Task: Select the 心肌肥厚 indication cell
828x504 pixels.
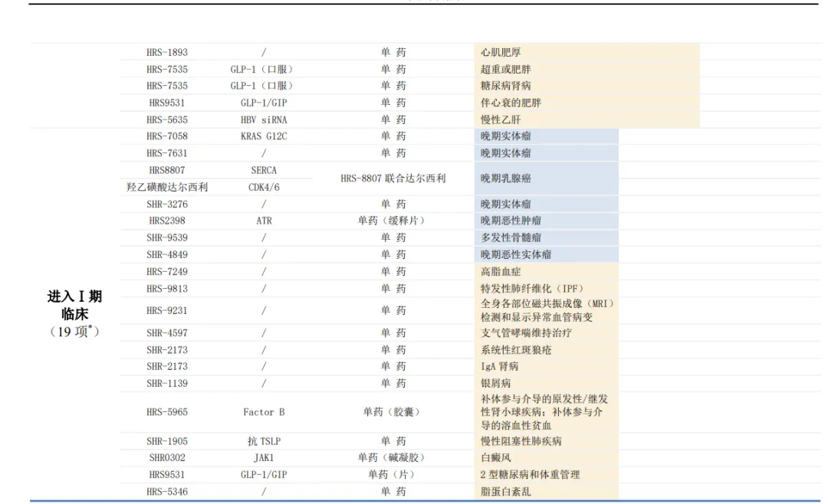Action: point(501,52)
